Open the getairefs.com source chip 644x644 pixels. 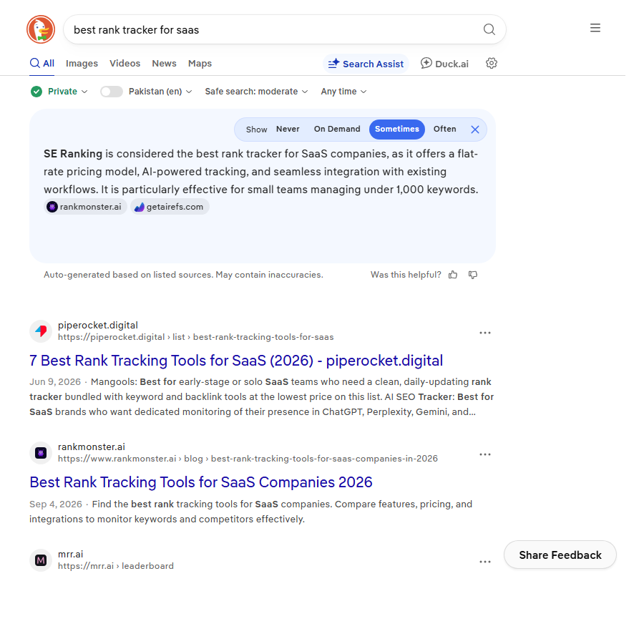click(170, 207)
